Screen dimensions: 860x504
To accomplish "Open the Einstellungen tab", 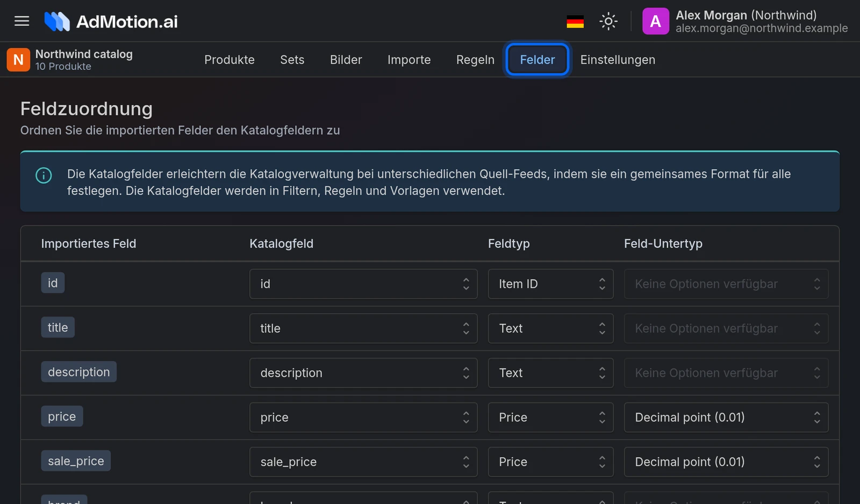I will coord(618,60).
